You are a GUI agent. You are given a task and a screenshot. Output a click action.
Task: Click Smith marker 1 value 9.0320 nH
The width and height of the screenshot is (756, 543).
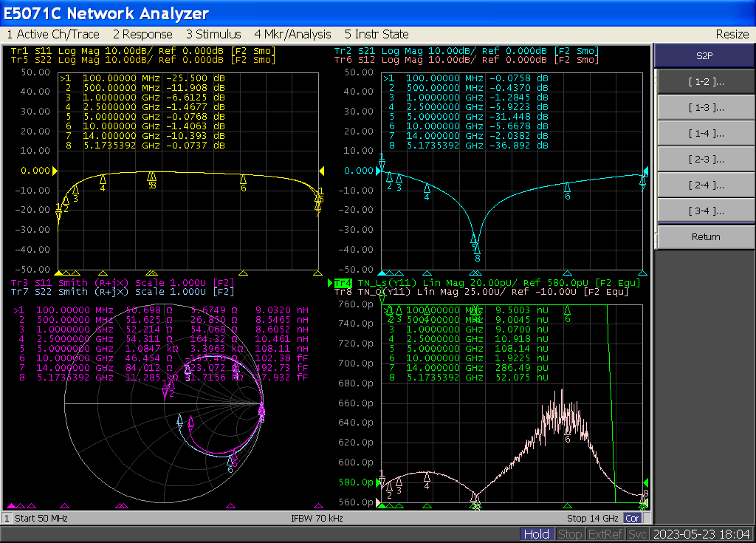[282, 310]
